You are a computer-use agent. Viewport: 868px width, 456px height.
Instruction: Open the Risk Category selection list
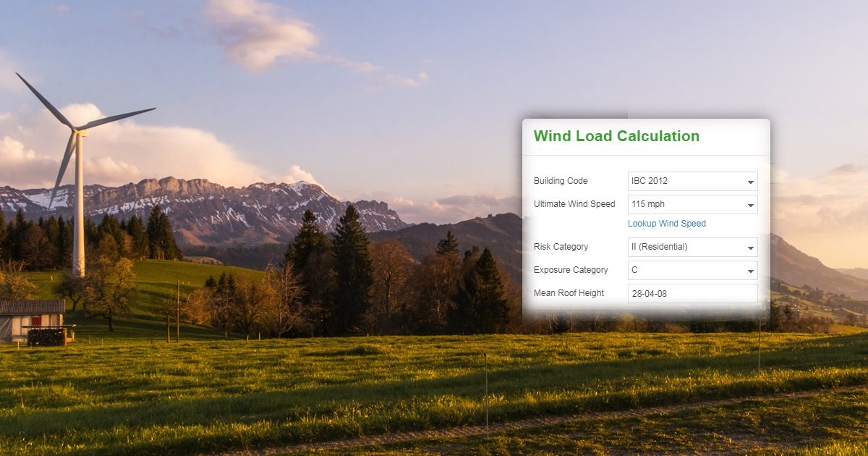[x=692, y=247]
